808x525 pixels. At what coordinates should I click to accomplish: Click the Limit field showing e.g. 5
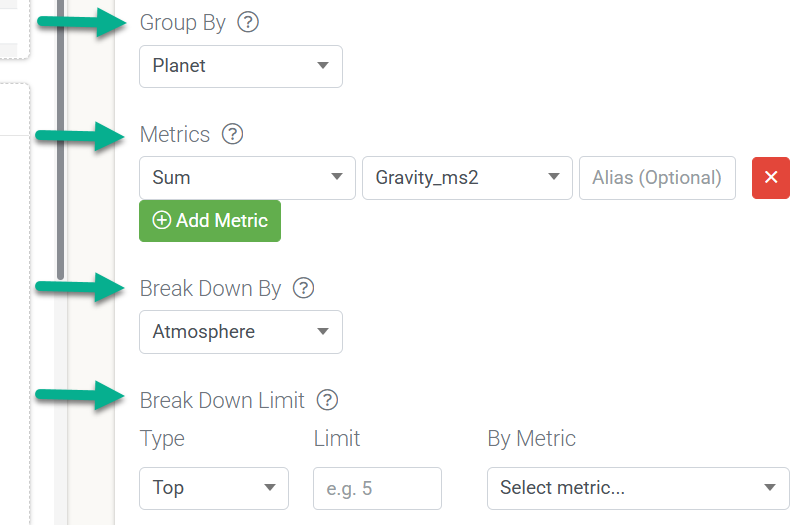pyautogui.click(x=377, y=488)
